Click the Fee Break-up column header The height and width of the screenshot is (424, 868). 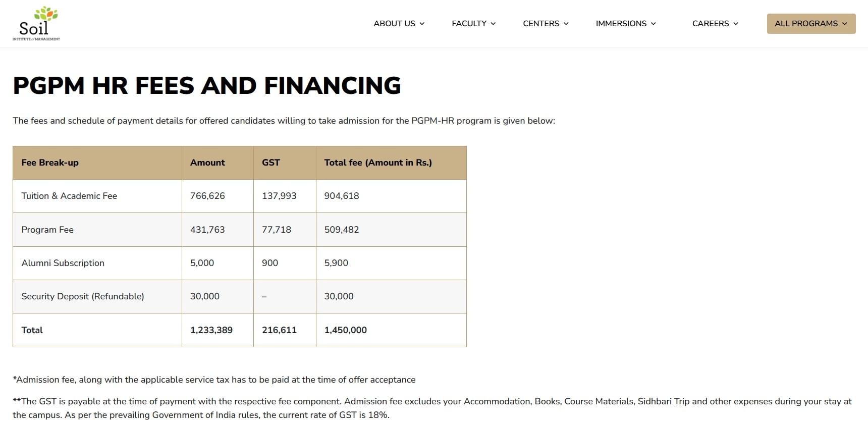tap(50, 163)
